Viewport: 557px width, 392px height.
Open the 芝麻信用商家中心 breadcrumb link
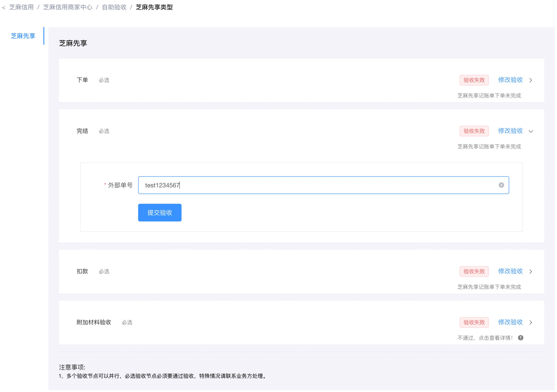click(68, 7)
